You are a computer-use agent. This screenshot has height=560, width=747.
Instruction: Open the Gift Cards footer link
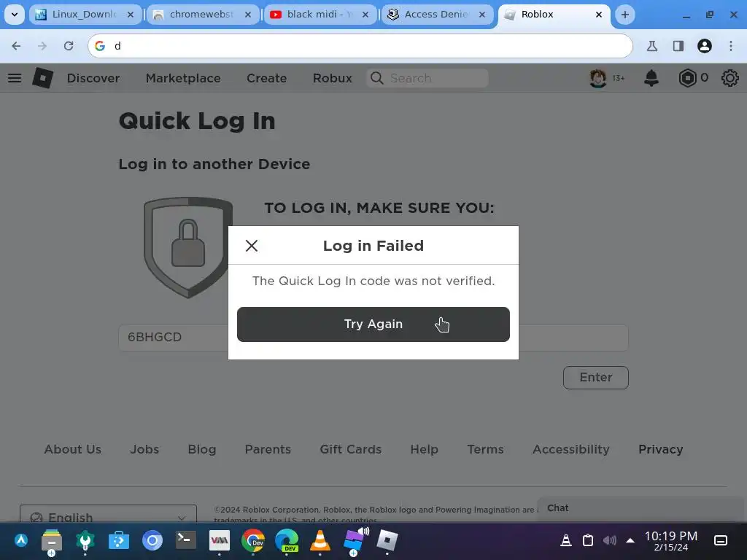click(351, 449)
